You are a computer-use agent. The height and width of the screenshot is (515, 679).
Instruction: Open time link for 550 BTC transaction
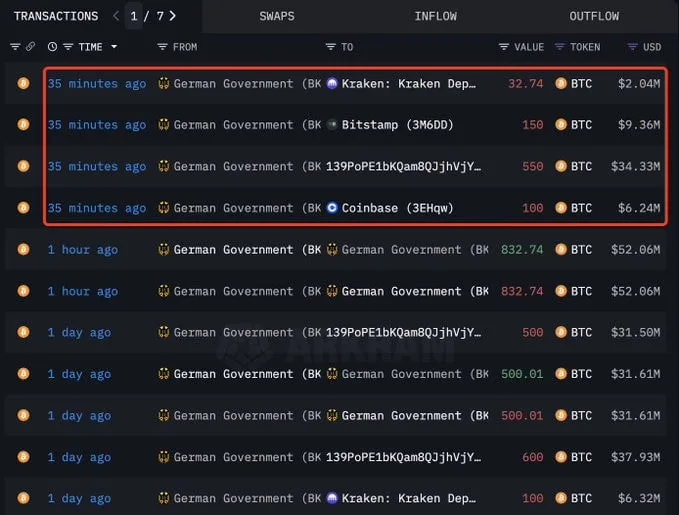(x=97, y=167)
